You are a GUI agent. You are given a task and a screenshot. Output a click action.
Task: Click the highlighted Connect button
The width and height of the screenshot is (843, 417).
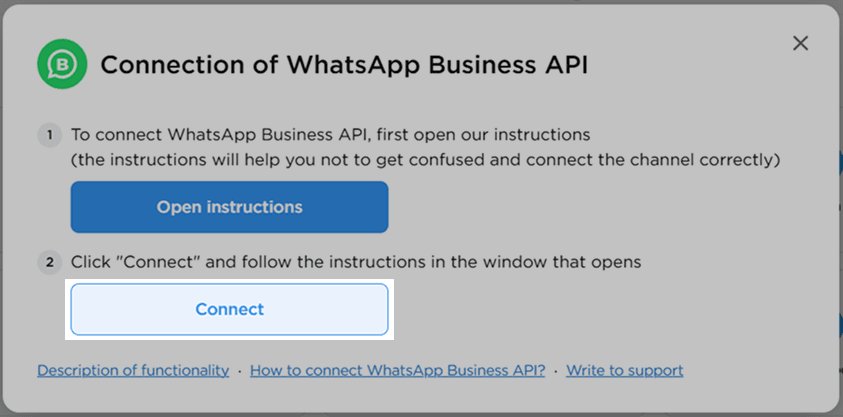click(230, 309)
